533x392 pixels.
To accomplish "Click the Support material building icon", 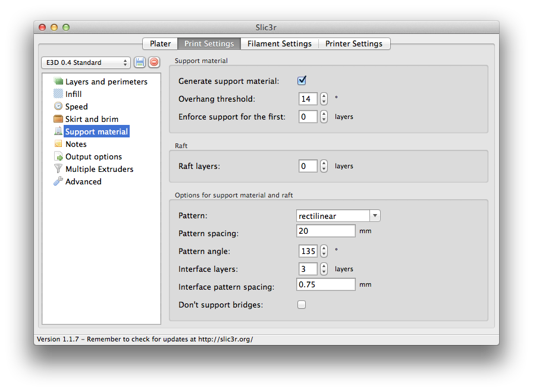I will point(58,131).
